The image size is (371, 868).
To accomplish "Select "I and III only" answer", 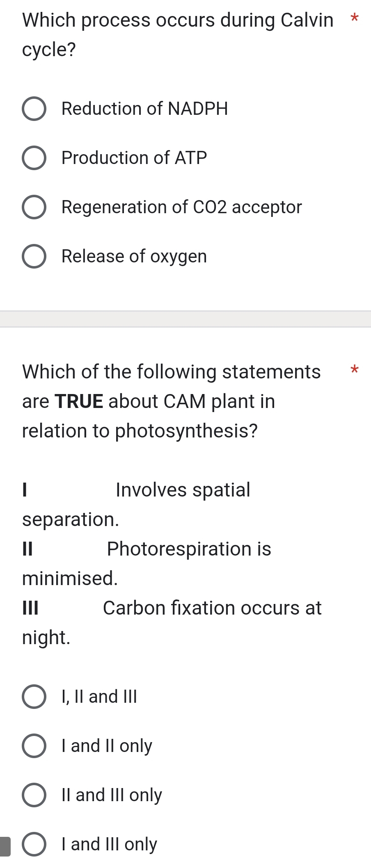I will click(109, 844).
